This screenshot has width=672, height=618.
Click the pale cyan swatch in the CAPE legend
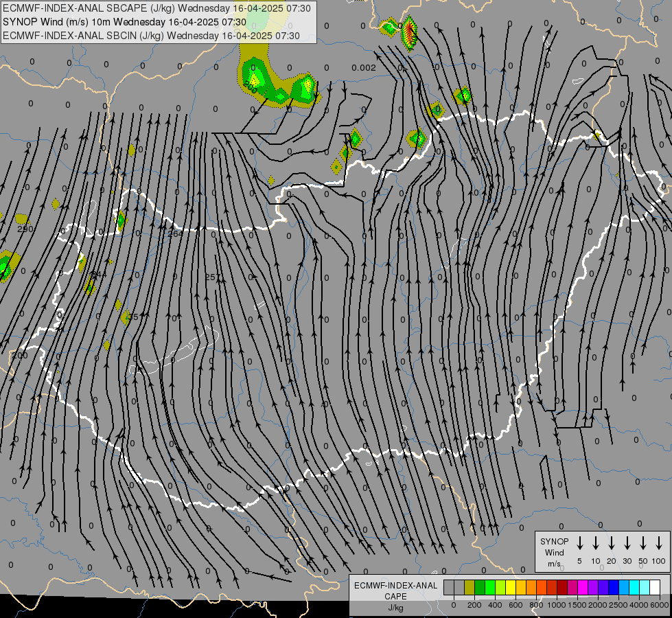point(645,588)
